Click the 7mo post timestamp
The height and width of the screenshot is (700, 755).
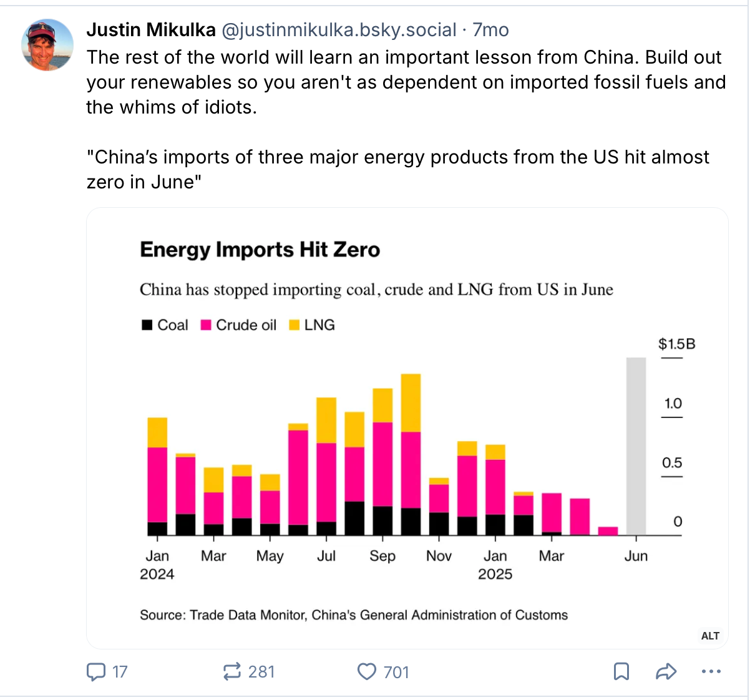[490, 29]
